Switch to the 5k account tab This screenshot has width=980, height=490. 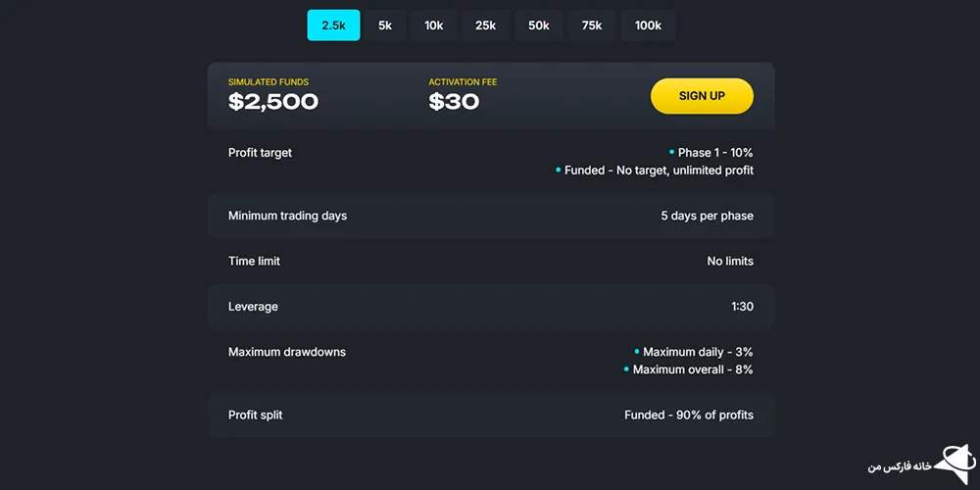click(x=385, y=25)
